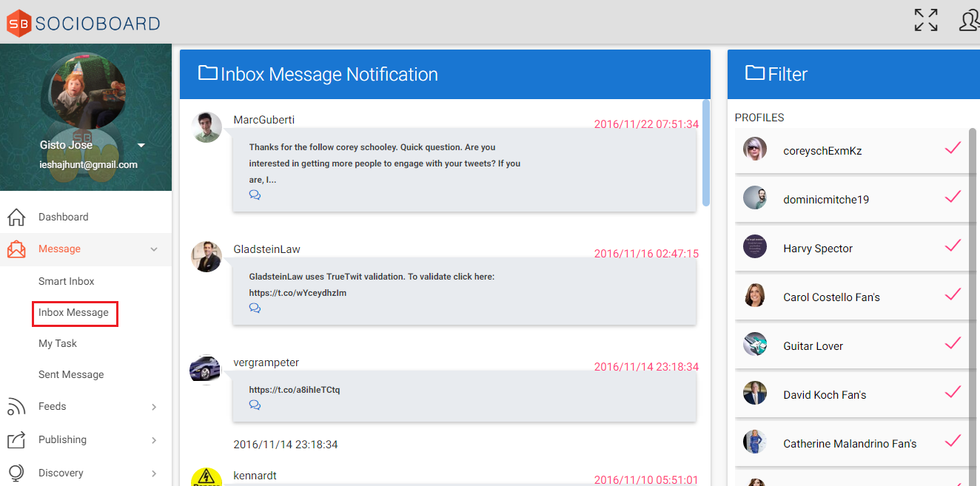
Task: Open the Message menu label
Action: point(59,249)
